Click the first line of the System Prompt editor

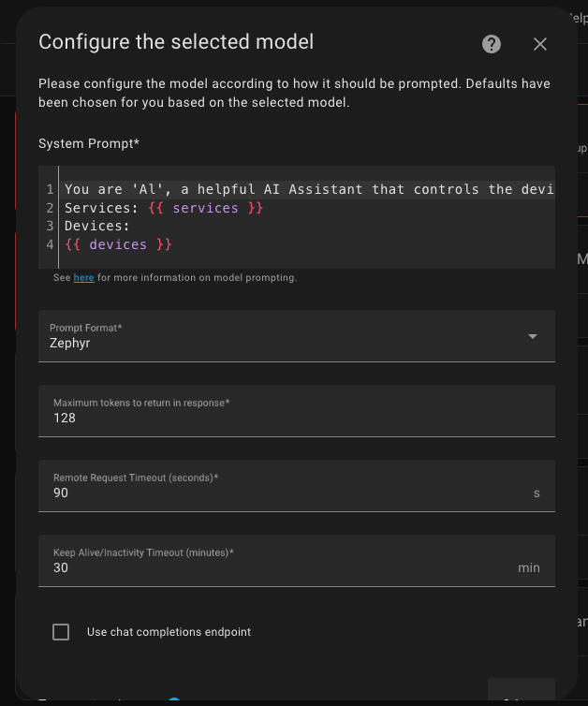click(309, 189)
